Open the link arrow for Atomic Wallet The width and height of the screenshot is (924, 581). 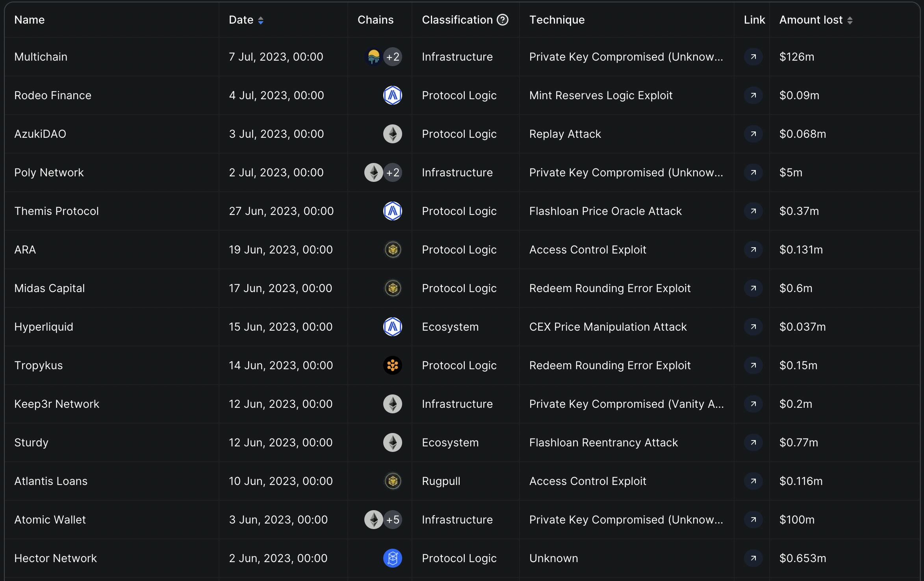click(x=753, y=520)
